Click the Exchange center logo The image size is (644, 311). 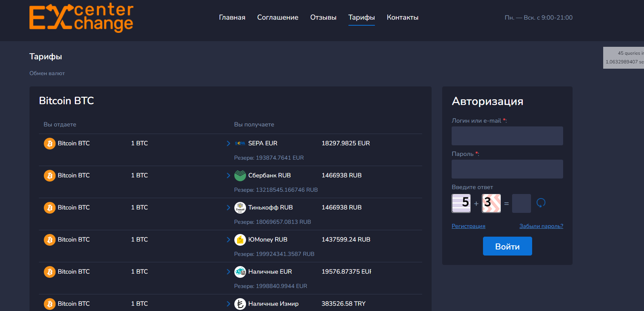pos(81,17)
